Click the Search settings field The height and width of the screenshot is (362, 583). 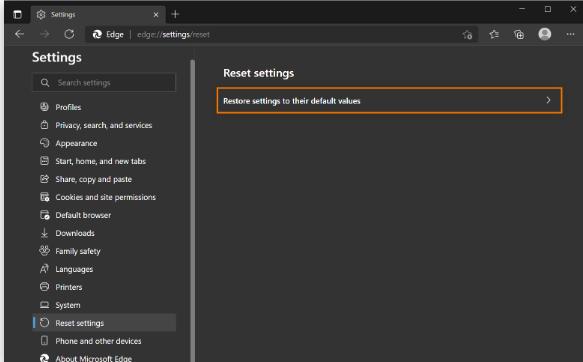click(104, 83)
